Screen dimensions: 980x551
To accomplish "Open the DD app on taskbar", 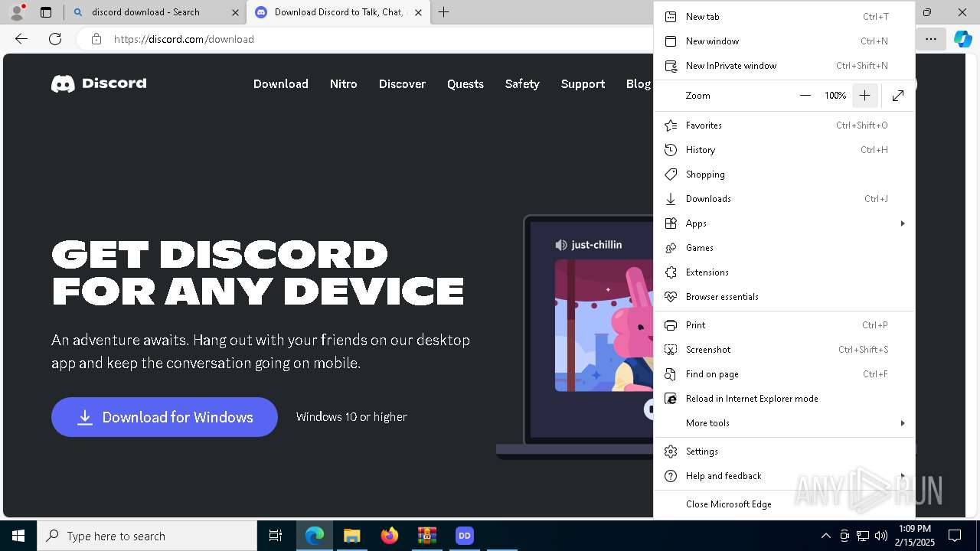I will [464, 536].
